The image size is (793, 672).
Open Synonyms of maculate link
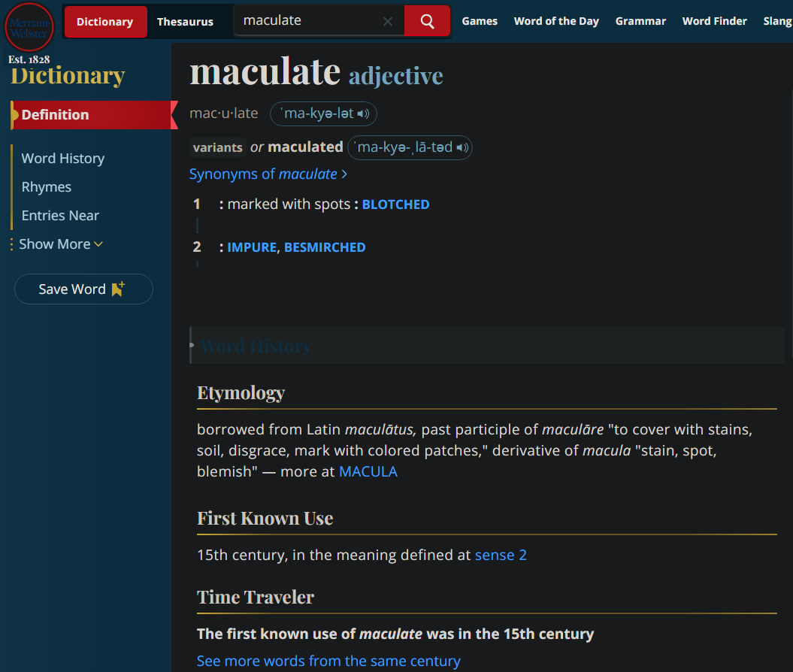268,174
